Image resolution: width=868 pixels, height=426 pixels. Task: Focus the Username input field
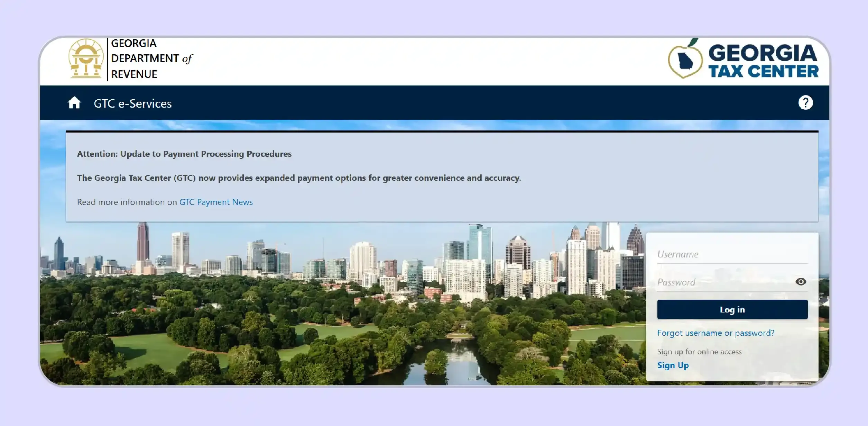(x=732, y=255)
